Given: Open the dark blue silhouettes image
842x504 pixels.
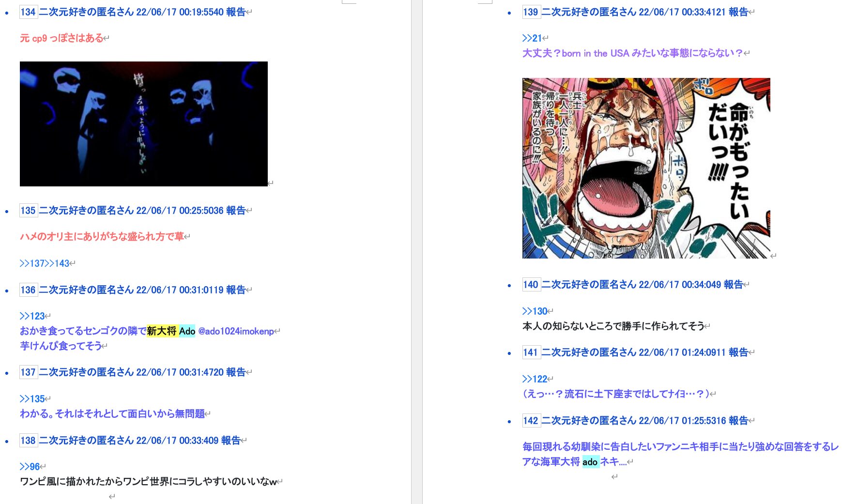Looking at the screenshot, I should pyautogui.click(x=144, y=124).
